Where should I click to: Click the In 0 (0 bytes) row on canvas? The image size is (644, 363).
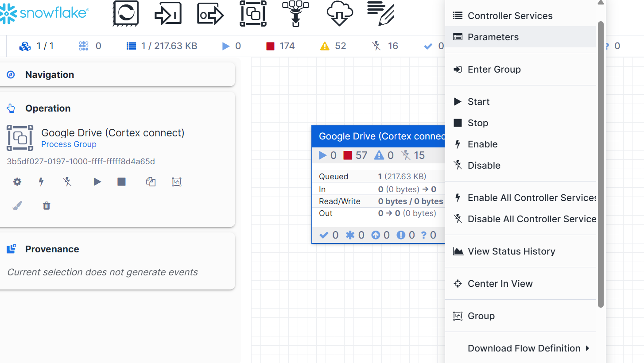point(378,189)
